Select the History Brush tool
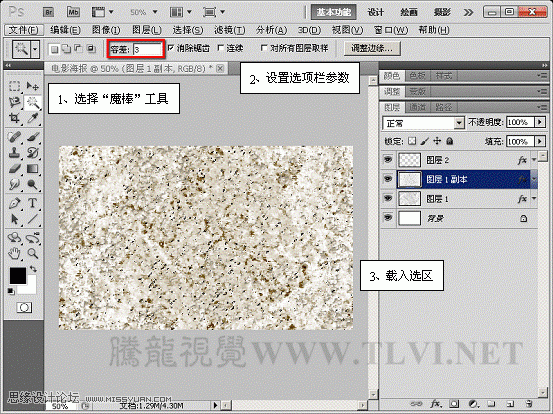This screenshot has height=414, width=553. 33,153
